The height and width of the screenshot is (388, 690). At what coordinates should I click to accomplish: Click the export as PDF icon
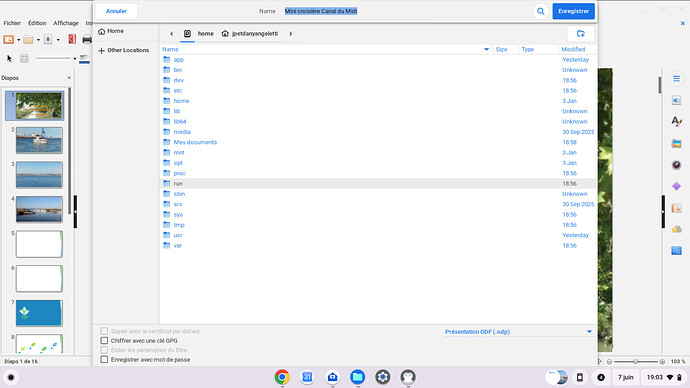tap(72, 39)
